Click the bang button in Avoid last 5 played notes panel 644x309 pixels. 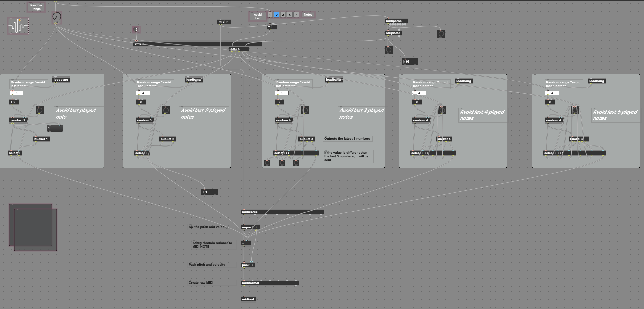575,110
